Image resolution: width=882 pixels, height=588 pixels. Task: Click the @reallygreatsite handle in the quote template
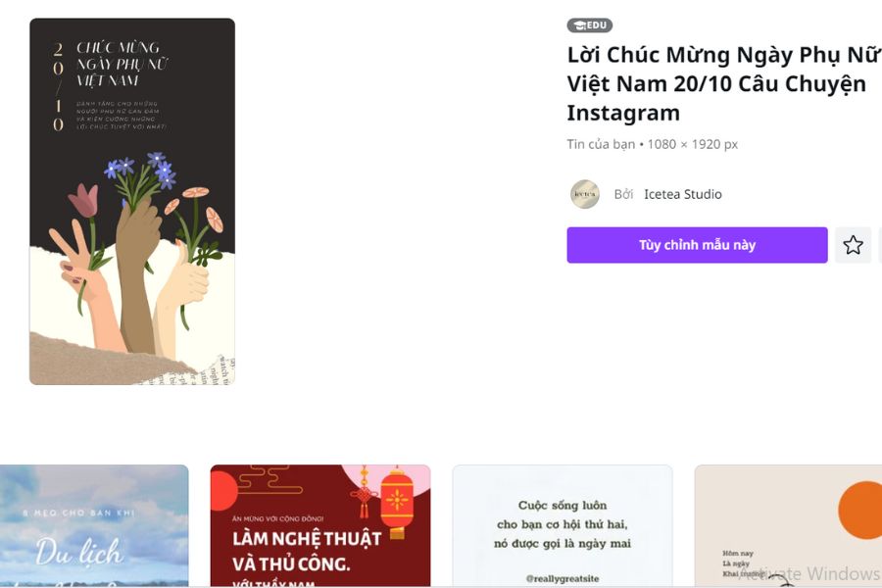[562, 578]
